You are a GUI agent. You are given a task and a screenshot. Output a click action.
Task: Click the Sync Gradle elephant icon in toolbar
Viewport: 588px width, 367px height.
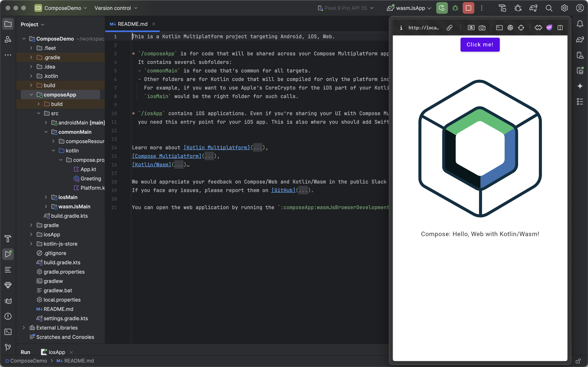(x=533, y=8)
